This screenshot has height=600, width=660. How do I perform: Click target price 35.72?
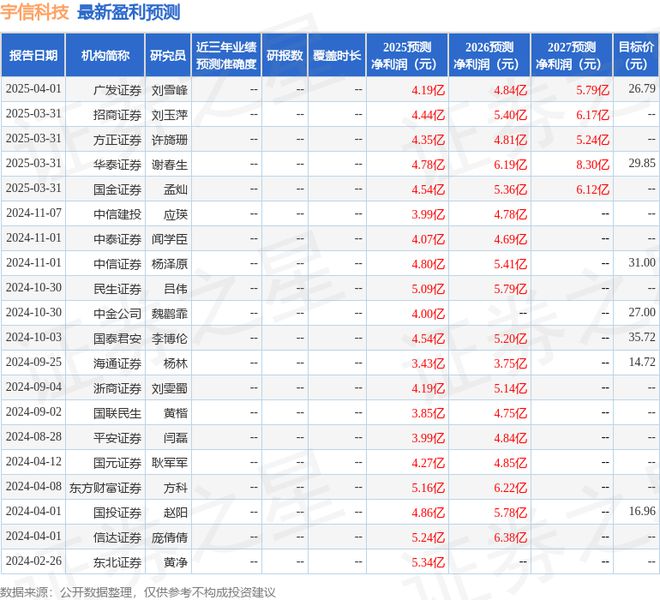coord(642,337)
